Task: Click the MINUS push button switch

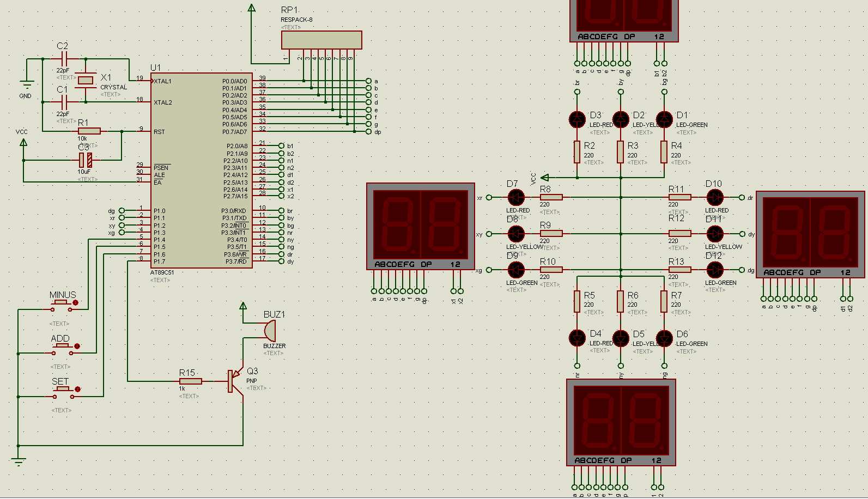Action: coord(61,306)
